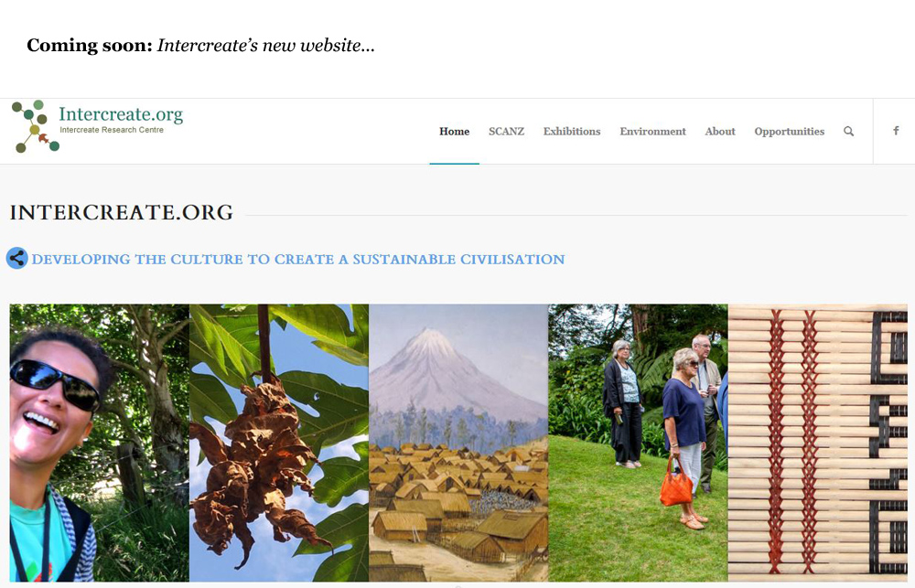The image size is (915, 588).
Task: Click the Intercreate molecule logo
Action: coord(36,126)
